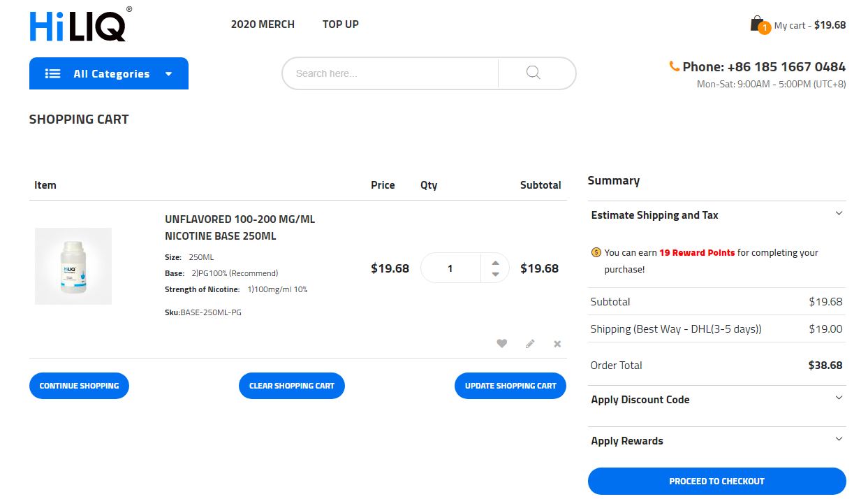Image resolution: width=868 pixels, height=499 pixels.
Task: Click the orange phone icon
Action: point(674,66)
